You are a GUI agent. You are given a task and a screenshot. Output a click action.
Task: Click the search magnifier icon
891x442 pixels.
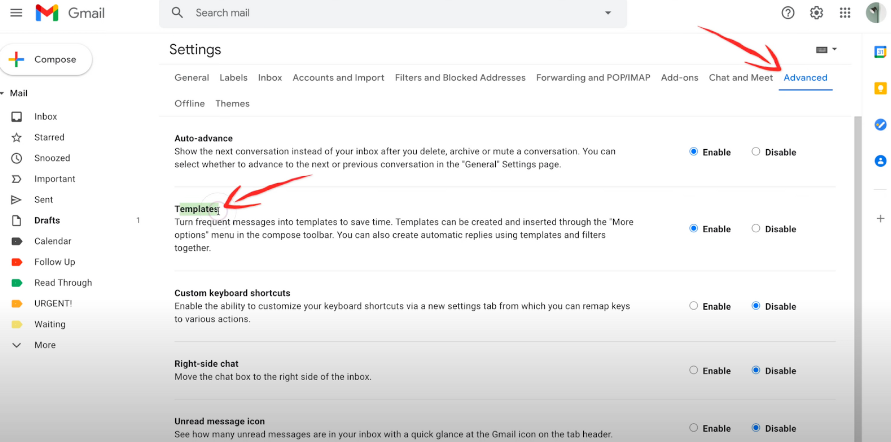coord(177,12)
